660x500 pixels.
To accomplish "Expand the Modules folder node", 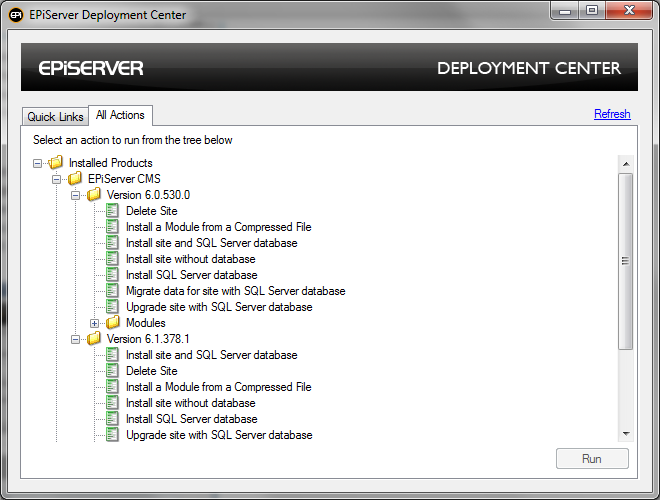I will click(x=95, y=323).
